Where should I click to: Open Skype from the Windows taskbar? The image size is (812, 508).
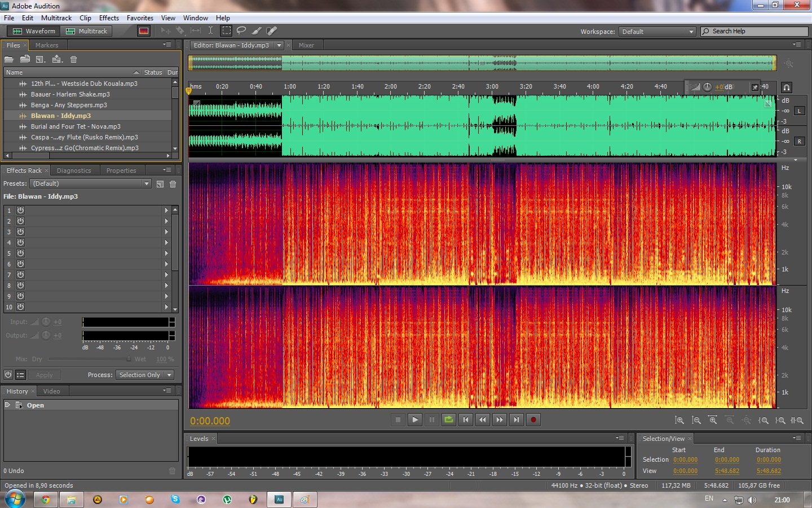175,500
